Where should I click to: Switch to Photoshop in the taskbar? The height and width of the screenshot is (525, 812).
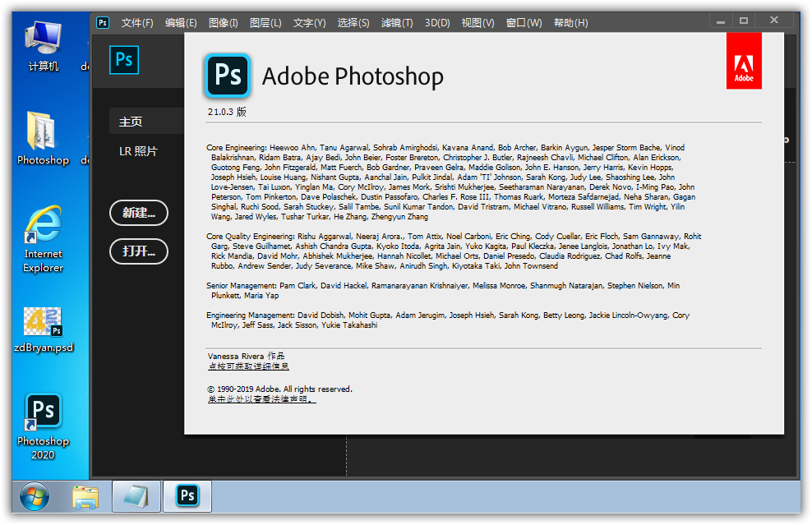(x=187, y=496)
